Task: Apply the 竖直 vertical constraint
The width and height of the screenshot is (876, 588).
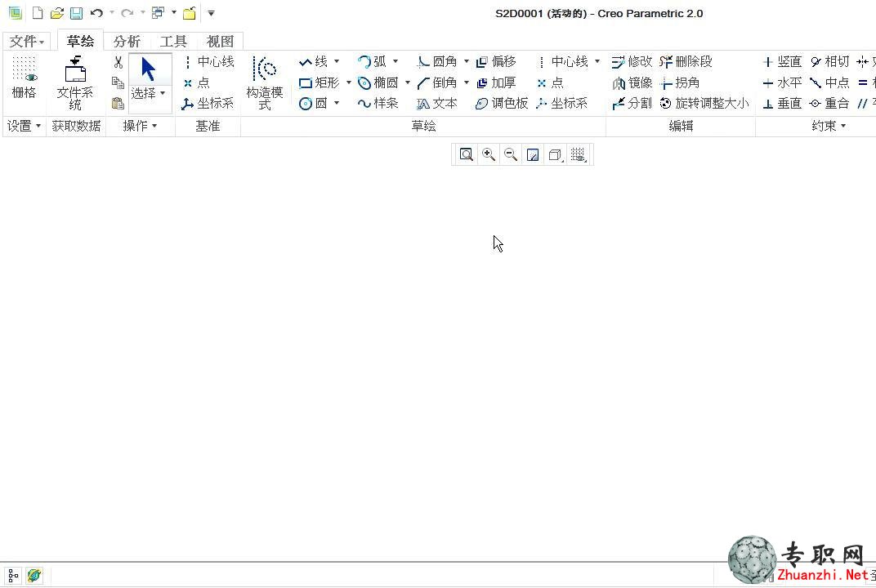Action: click(x=782, y=61)
